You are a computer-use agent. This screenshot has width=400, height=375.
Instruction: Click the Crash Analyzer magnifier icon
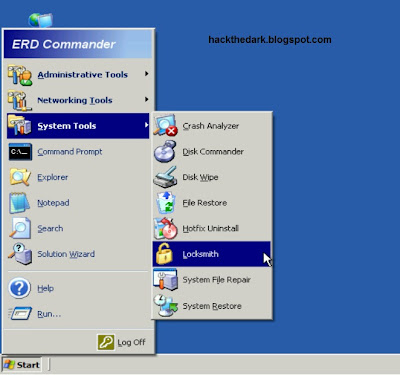165,125
